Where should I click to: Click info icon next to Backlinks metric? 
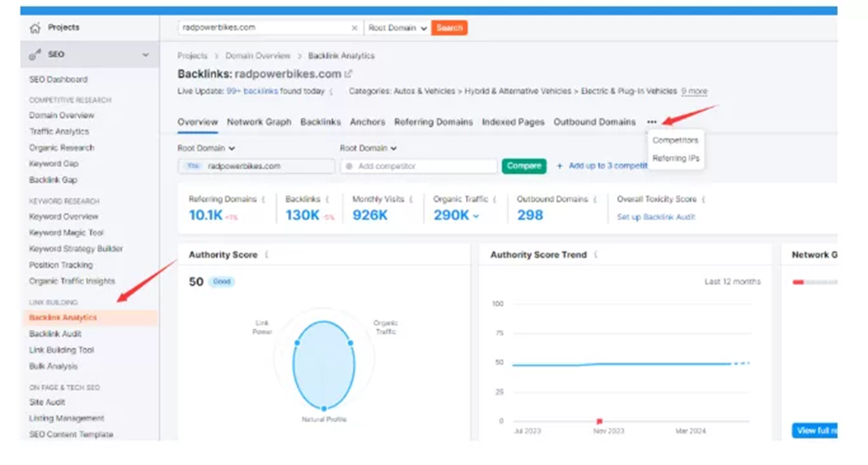click(327, 199)
